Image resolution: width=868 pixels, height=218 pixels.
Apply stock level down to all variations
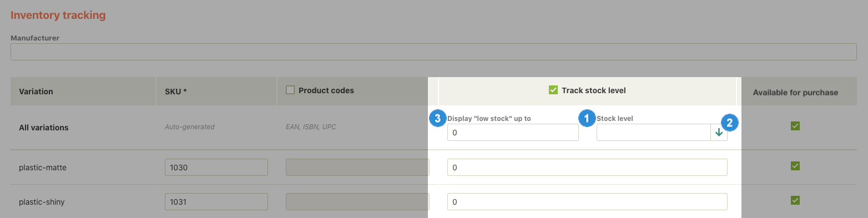pos(719,133)
